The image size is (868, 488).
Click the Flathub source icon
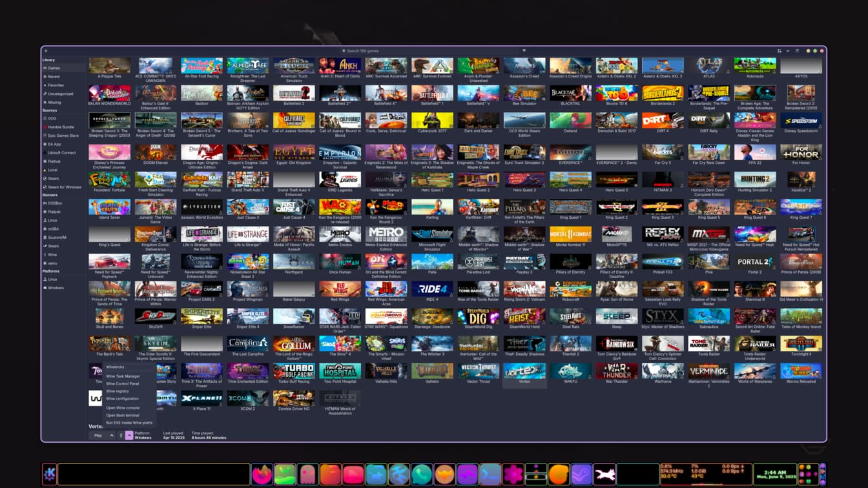click(45, 161)
